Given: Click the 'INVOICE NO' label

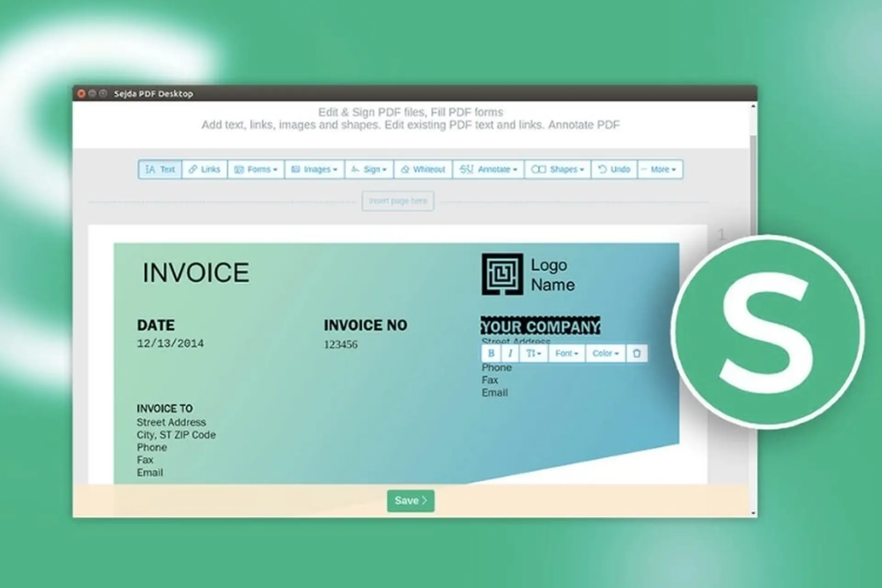Looking at the screenshot, I should tap(366, 325).
